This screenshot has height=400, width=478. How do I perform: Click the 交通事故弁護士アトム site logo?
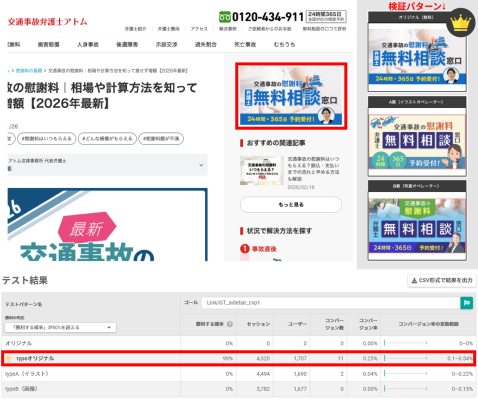pos(47,22)
